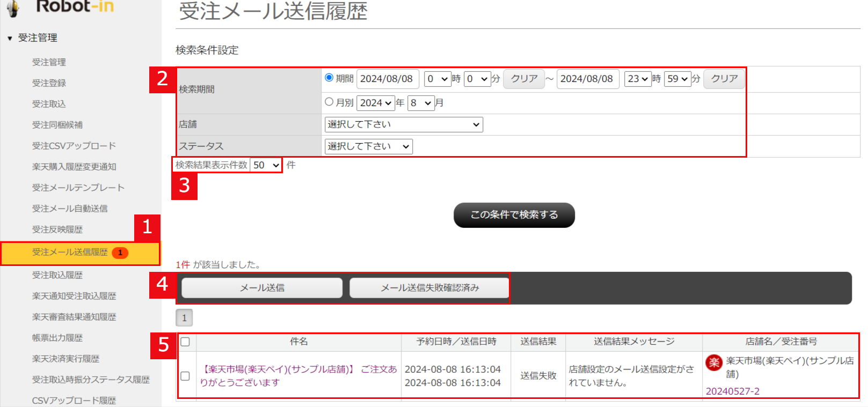Click この条件で検索する search button

[x=514, y=215]
